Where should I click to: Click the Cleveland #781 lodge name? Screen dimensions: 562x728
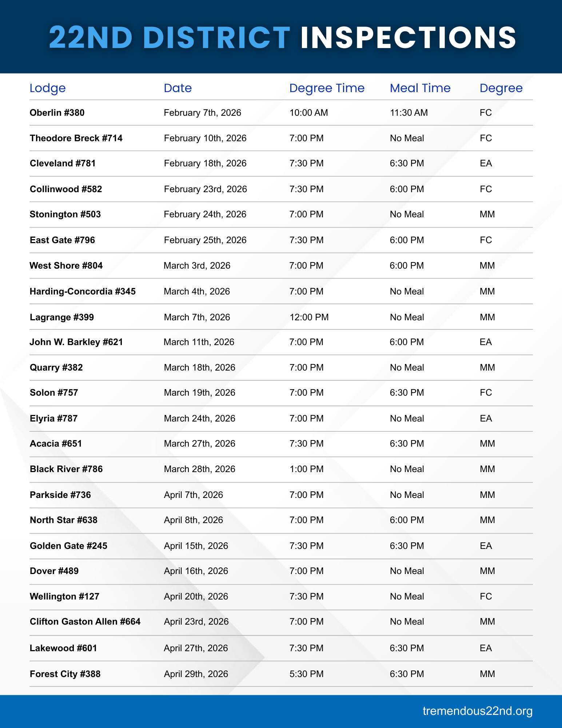click(x=63, y=163)
